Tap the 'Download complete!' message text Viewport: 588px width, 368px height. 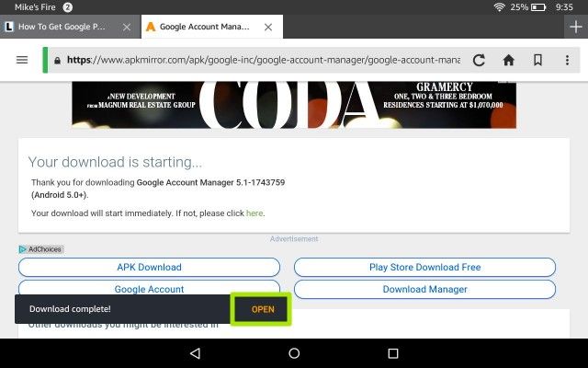70,309
